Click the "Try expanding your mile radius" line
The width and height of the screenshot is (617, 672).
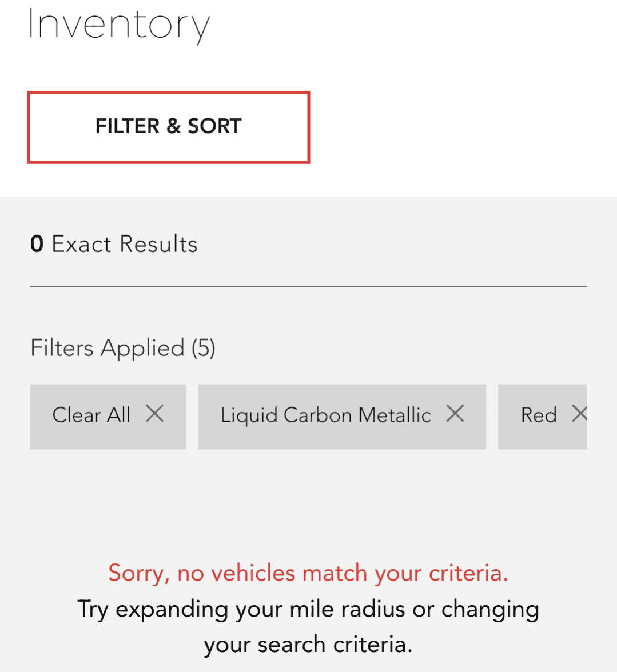point(308,609)
